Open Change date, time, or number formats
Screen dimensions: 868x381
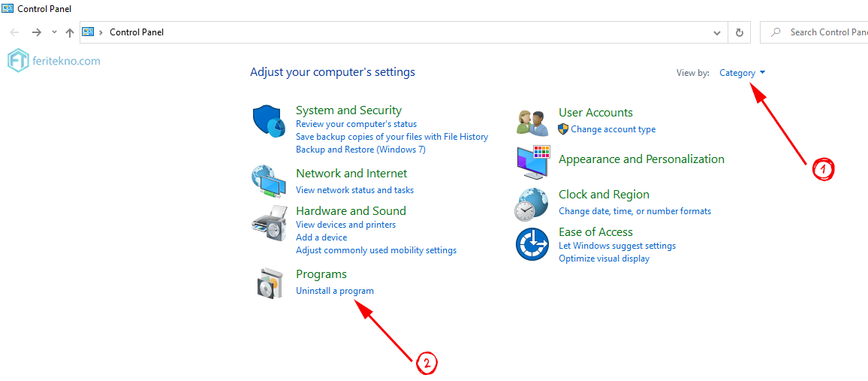(x=635, y=211)
